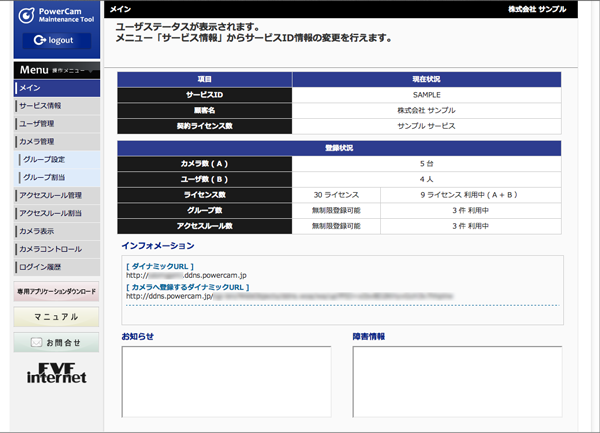Select グループ割当 submenu item

point(58,177)
